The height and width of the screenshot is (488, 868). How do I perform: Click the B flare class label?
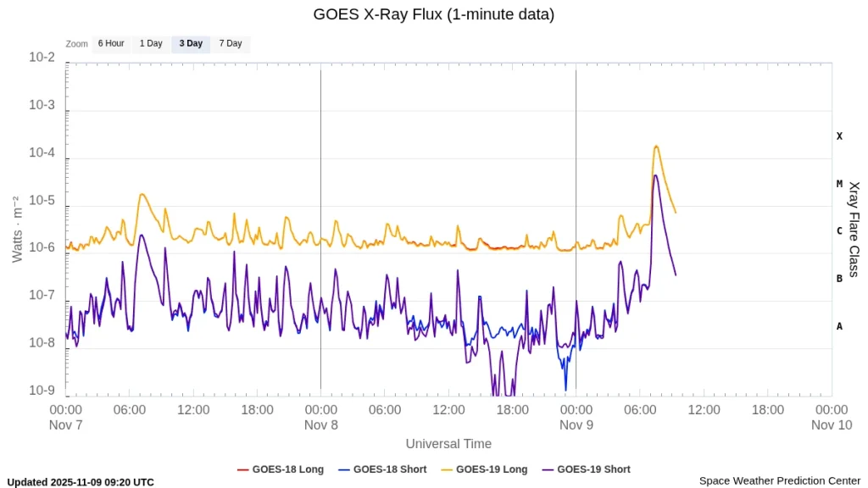point(839,278)
